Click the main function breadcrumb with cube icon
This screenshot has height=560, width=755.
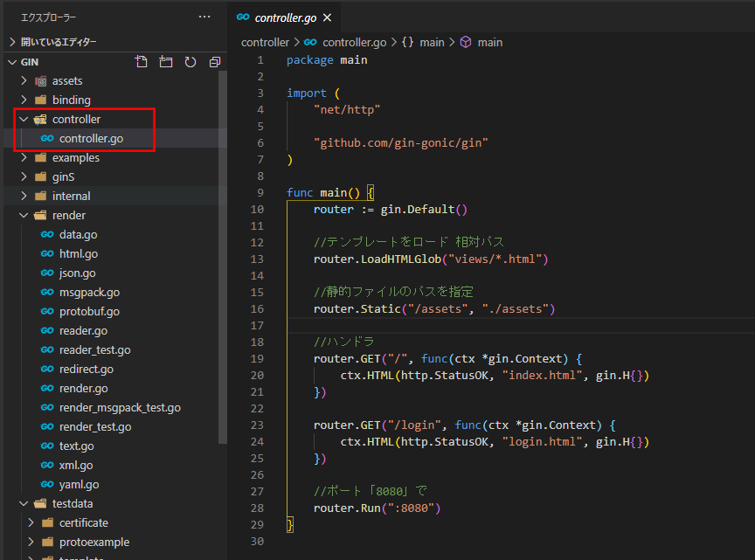481,43
